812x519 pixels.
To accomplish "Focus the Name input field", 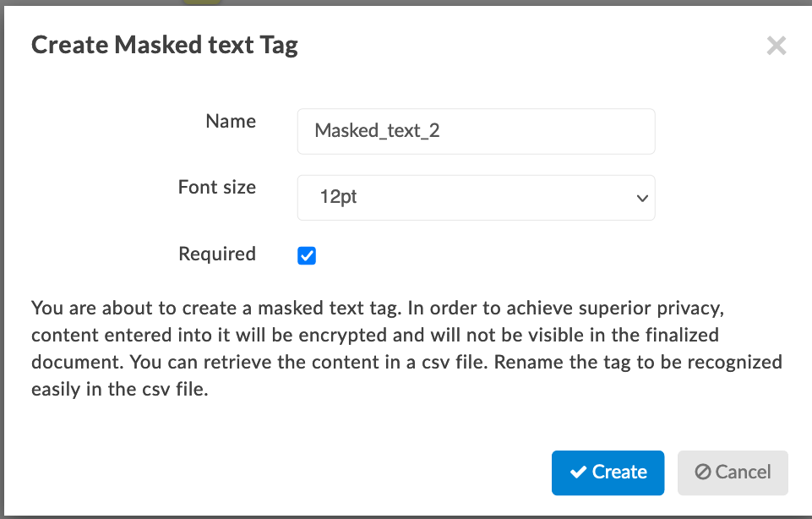I will (476, 131).
